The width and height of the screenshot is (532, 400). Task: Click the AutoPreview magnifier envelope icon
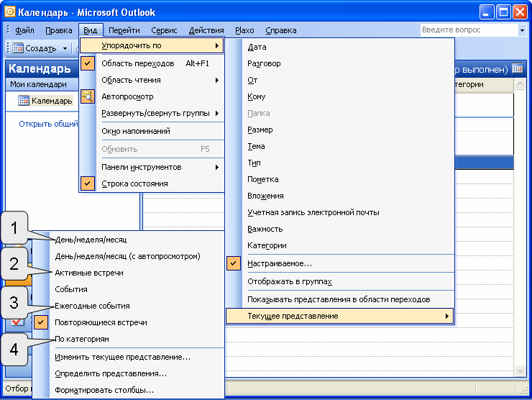tap(88, 96)
